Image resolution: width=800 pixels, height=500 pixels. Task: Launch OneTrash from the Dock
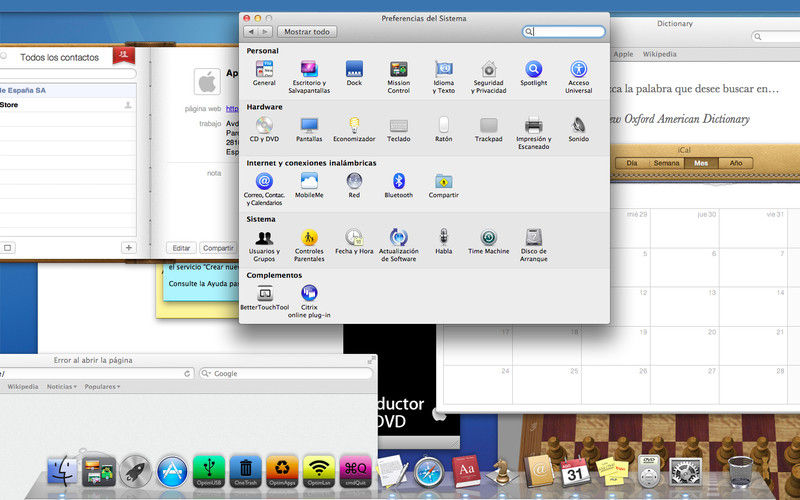click(x=245, y=471)
